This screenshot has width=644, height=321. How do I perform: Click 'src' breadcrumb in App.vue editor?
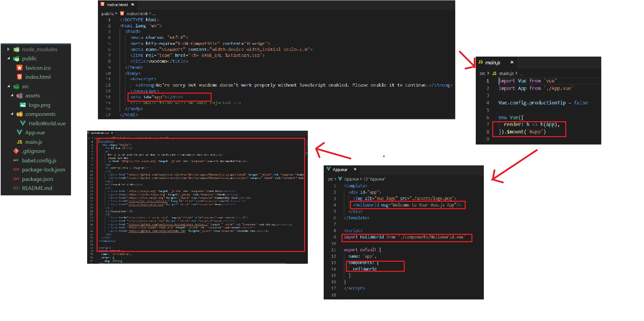pos(330,179)
